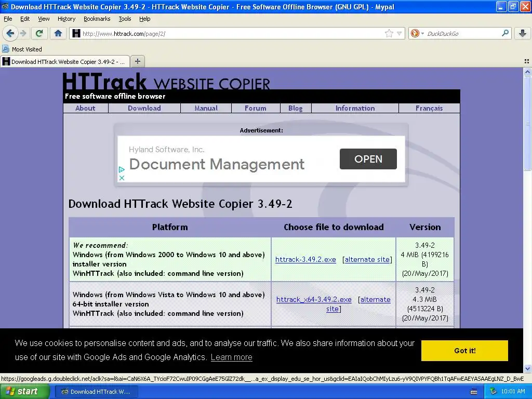Open the Information navigation tab
The width and height of the screenshot is (532, 399).
(x=355, y=108)
